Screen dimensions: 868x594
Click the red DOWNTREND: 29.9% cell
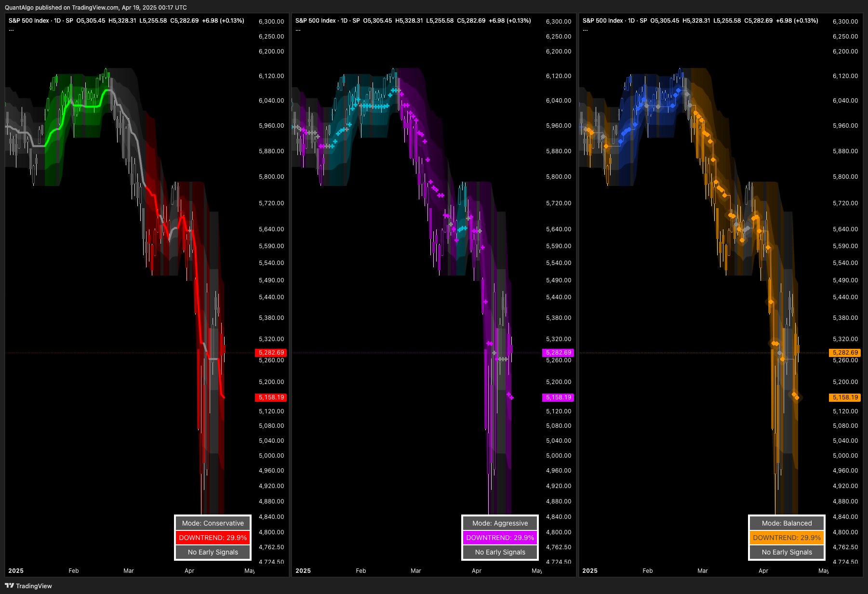pos(213,538)
